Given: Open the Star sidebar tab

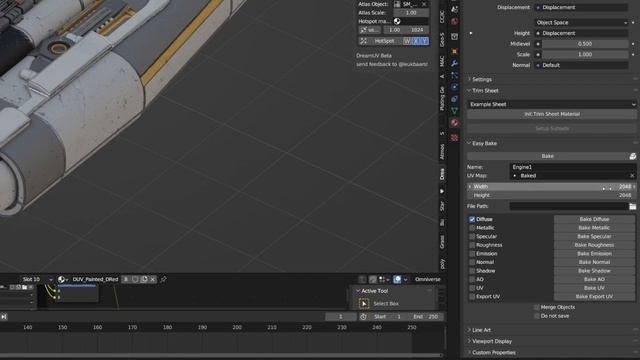Looking at the screenshot, I should click(442, 206).
